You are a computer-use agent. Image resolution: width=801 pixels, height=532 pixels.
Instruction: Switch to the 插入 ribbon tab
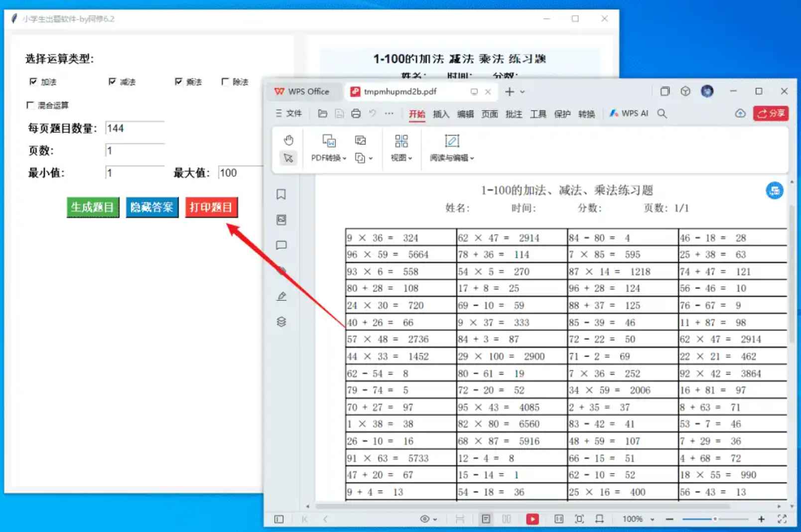(x=440, y=114)
